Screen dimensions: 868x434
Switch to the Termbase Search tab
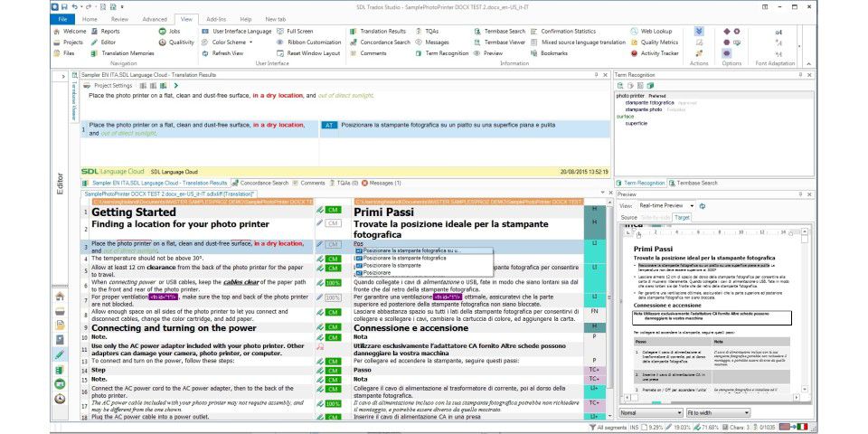tap(693, 183)
